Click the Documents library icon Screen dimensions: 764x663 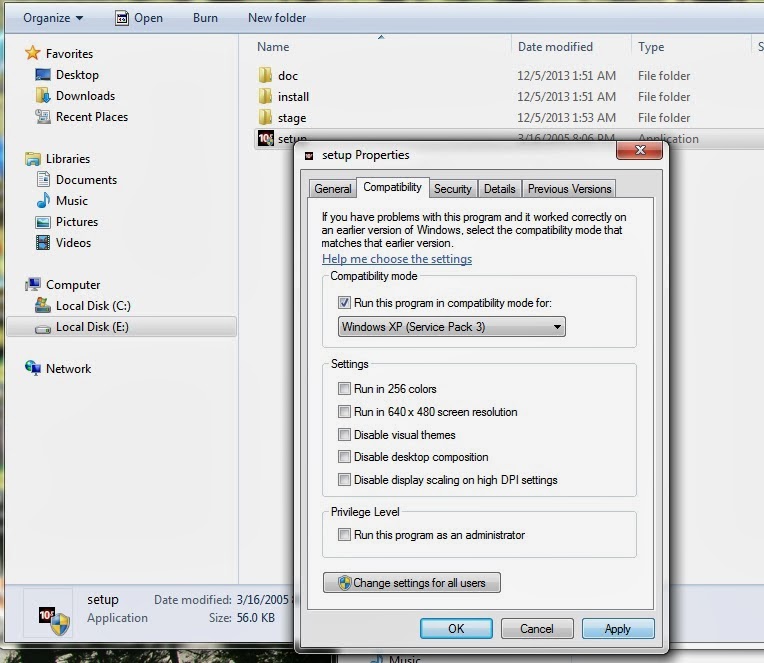click(x=43, y=179)
